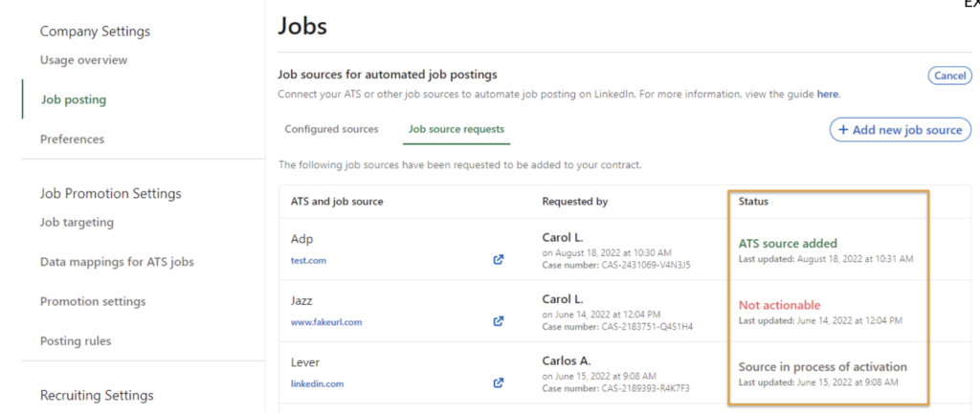Click the Add new job source button
The image size is (980, 413).
(900, 130)
